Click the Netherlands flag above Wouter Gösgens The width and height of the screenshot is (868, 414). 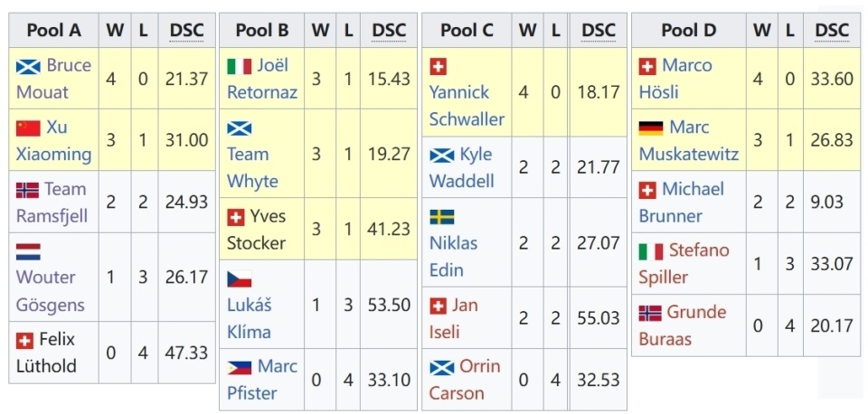(28, 252)
